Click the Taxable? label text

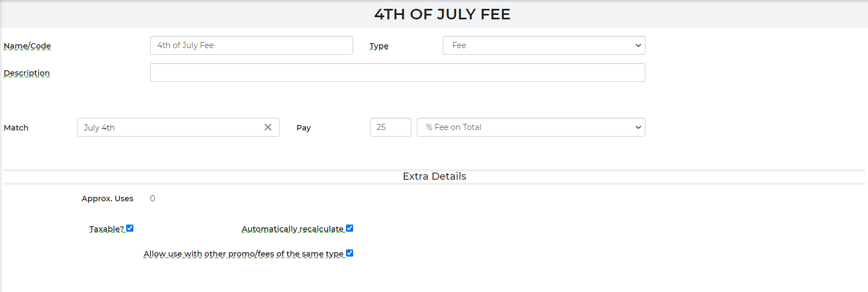[x=107, y=229]
